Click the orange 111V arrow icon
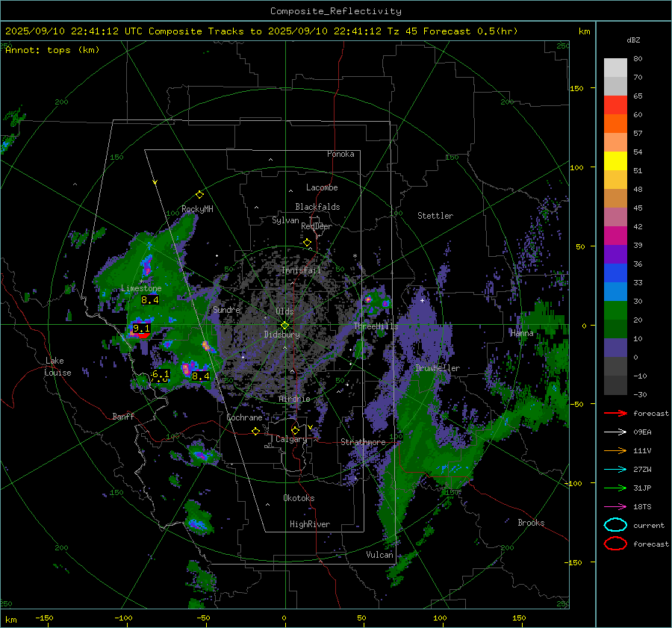This screenshot has width=672, height=628. point(615,450)
